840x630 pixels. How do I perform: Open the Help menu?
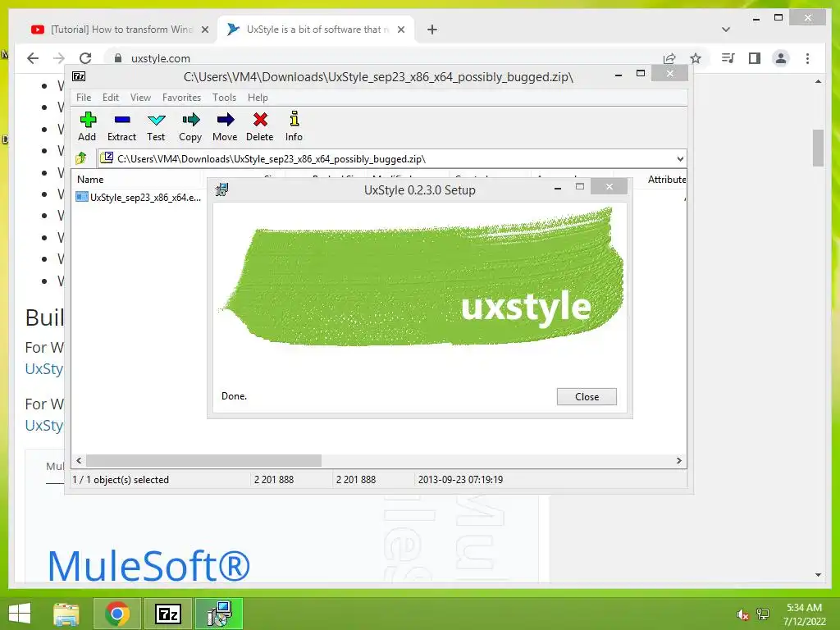(258, 98)
